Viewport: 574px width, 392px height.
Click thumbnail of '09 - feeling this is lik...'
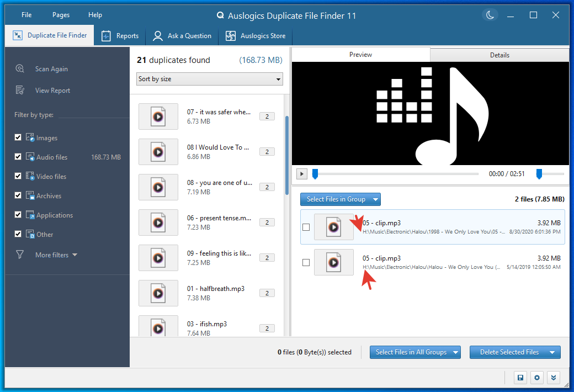[158, 258]
